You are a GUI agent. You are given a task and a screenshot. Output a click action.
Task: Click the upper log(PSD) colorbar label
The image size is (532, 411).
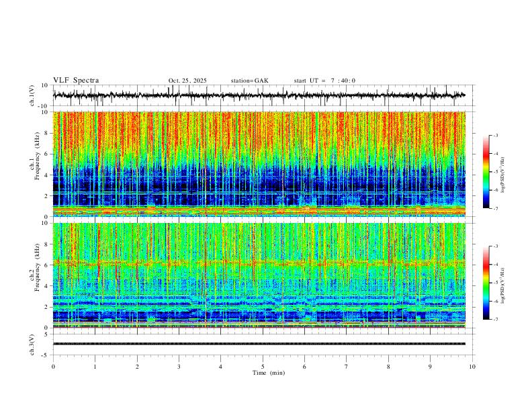(x=503, y=175)
